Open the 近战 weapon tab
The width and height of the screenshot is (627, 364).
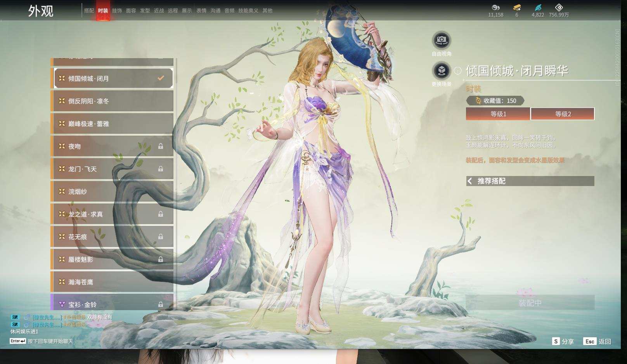[x=159, y=10]
